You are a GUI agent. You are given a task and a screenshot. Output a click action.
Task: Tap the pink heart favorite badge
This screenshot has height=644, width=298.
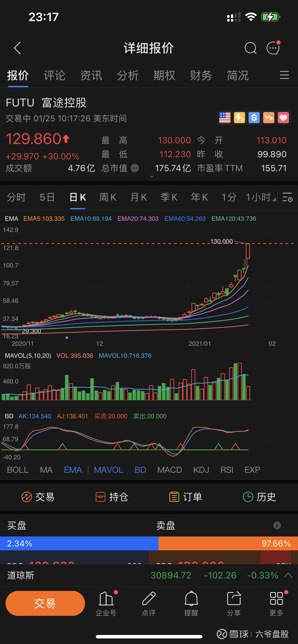283,118
